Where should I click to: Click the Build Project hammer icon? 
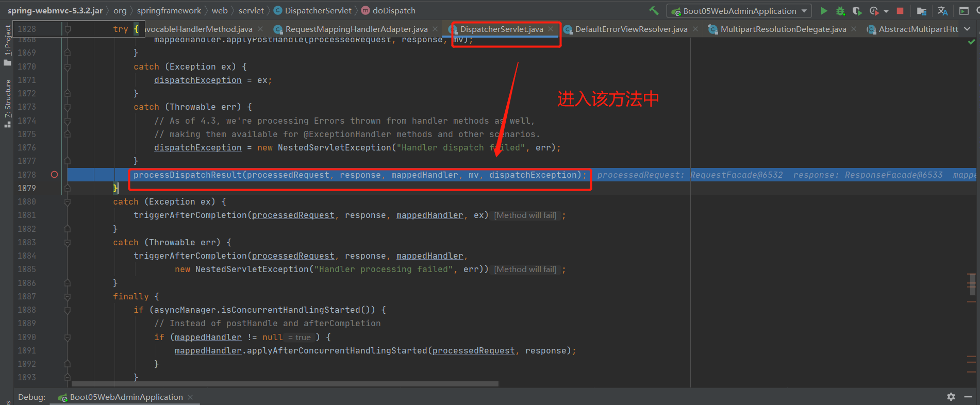coord(654,11)
